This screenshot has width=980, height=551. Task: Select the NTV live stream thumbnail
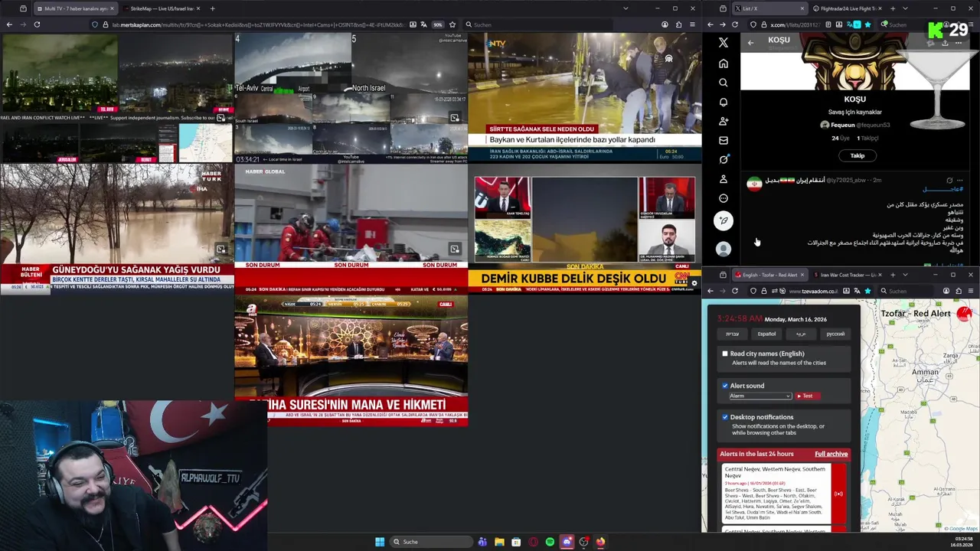pos(584,96)
